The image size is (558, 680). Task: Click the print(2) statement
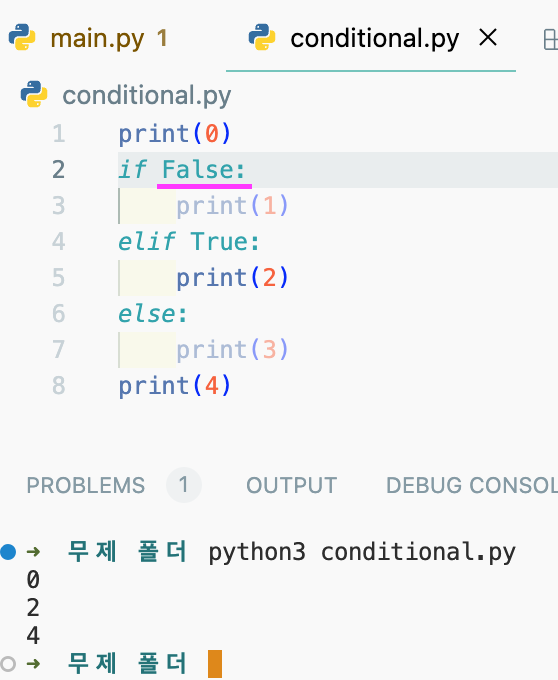click(232, 278)
